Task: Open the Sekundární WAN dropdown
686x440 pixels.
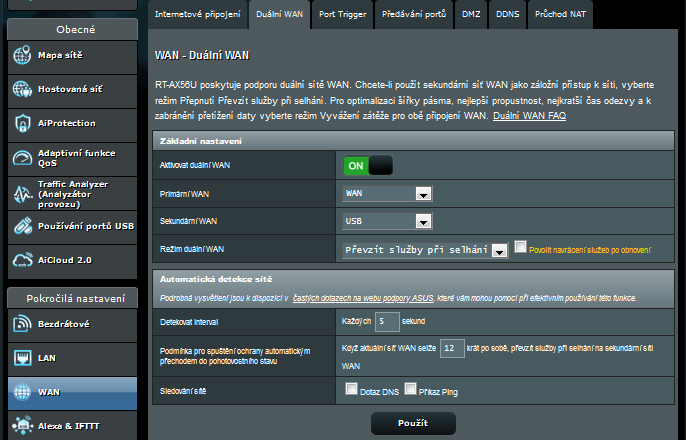Action: (386, 221)
